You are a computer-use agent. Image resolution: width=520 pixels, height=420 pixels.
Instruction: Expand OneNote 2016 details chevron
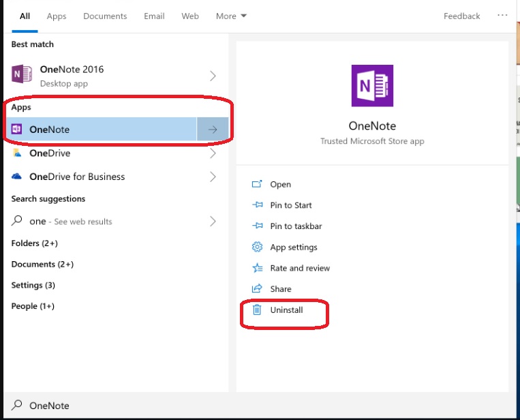pos(213,76)
